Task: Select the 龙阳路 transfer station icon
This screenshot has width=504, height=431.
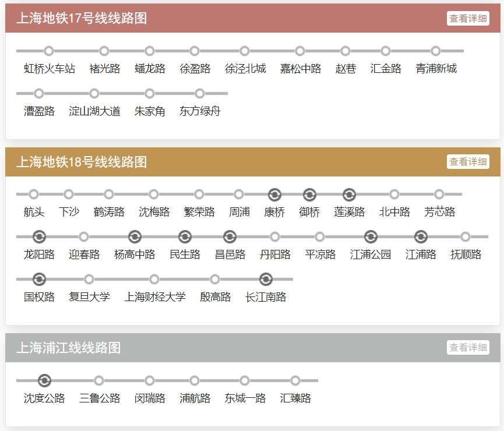Action: [39, 237]
